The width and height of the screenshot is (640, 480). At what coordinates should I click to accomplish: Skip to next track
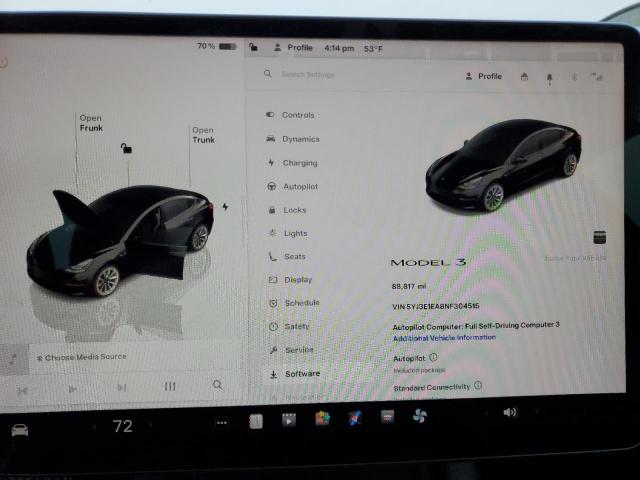point(122,387)
